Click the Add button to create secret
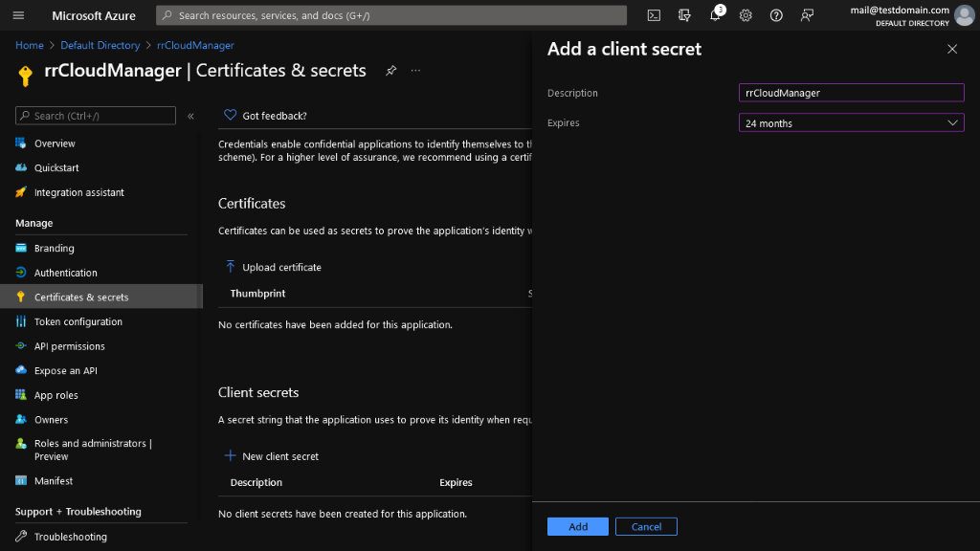Screen dimensions: 980x551 coord(577,527)
